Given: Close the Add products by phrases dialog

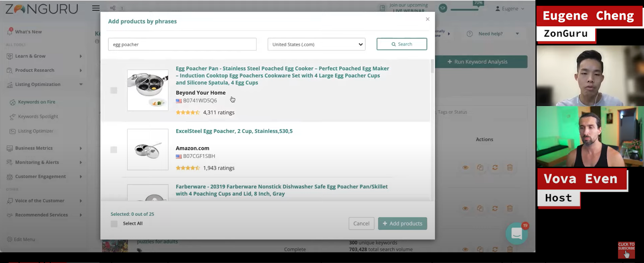Looking at the screenshot, I should 427,19.
